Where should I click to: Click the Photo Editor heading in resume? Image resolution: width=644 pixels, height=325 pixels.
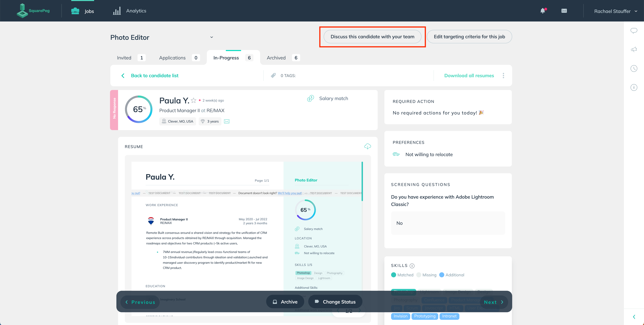point(306,180)
